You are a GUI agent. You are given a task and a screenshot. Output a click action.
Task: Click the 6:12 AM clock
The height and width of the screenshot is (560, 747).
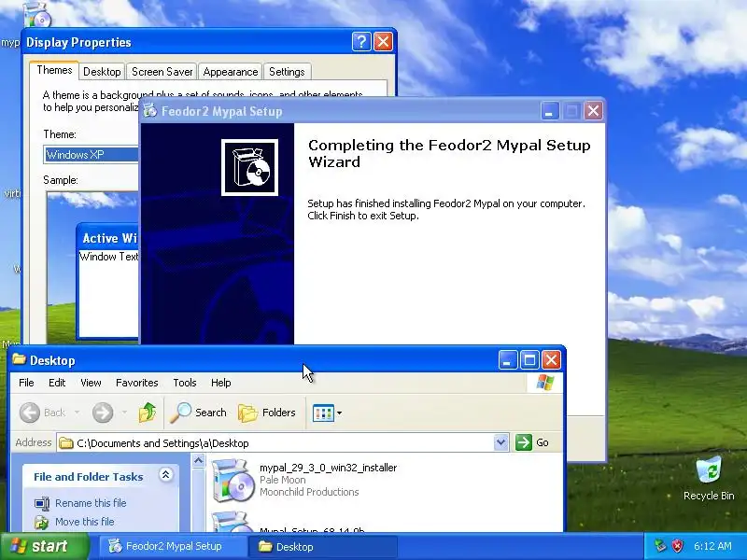(x=712, y=546)
